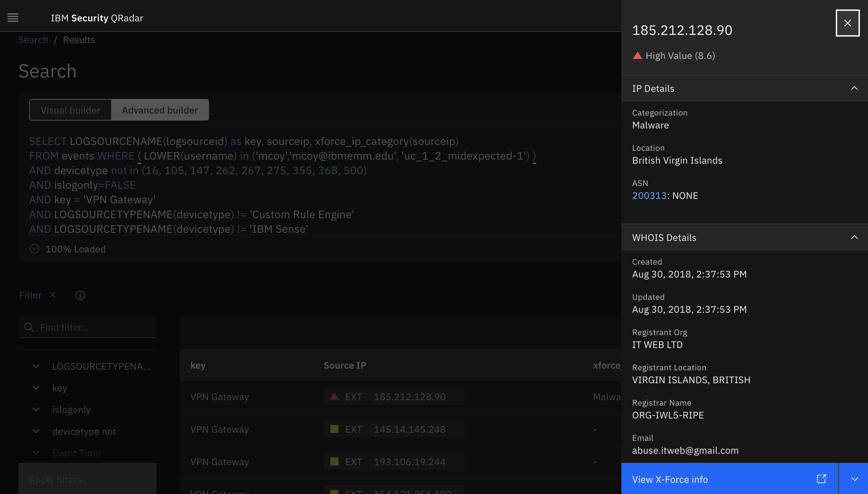Click the search magnifier in Find filter
This screenshot has width=868, height=494.
pyautogui.click(x=29, y=327)
